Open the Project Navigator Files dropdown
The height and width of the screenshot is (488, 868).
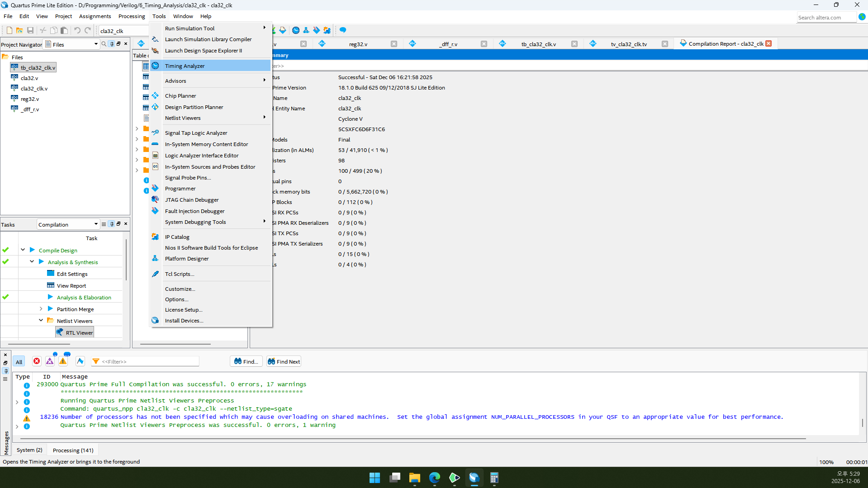tap(96, 44)
